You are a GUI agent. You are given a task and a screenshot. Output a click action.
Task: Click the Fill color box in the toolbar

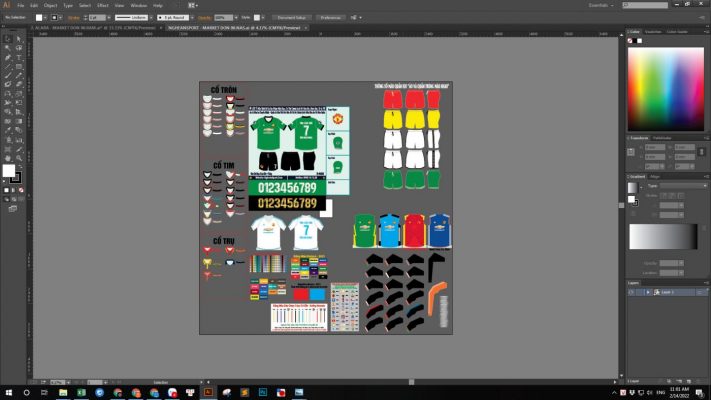(x=9, y=171)
